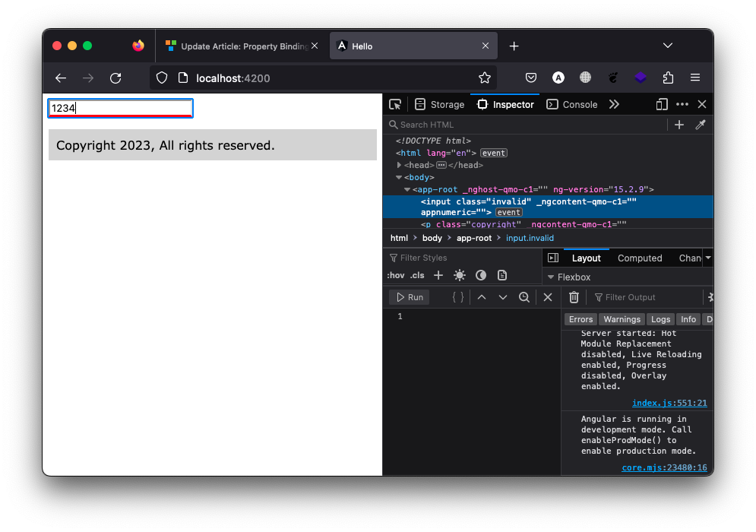Bookmark this page with star icon
Screen dimensions: 756x532
pyautogui.click(x=485, y=78)
